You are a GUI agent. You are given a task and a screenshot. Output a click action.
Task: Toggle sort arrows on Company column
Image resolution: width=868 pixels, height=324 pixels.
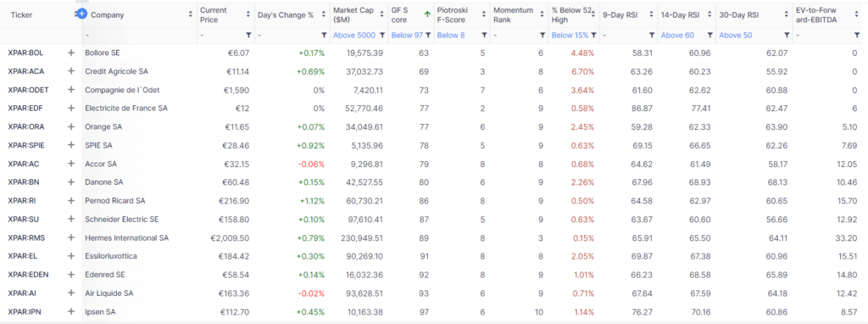pyautogui.click(x=191, y=15)
